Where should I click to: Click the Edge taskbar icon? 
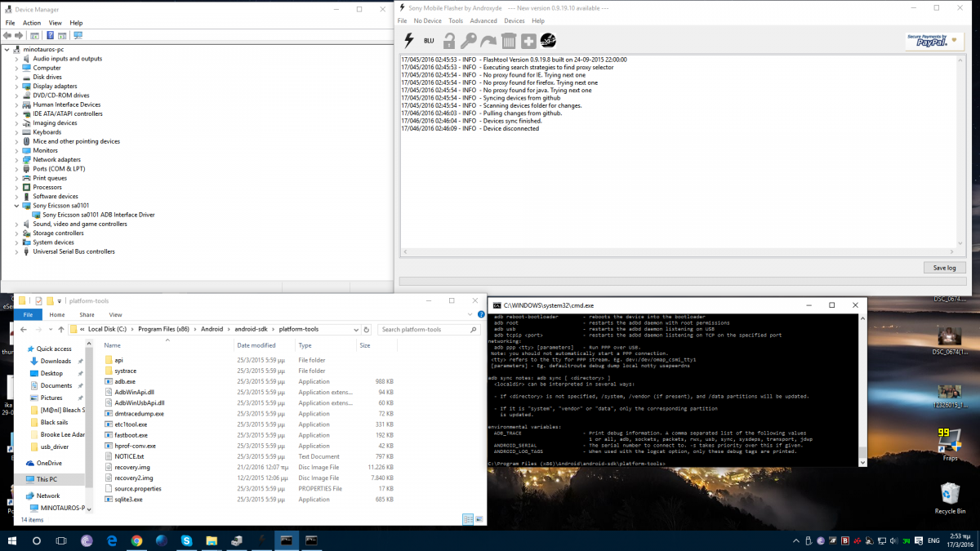[x=112, y=540]
